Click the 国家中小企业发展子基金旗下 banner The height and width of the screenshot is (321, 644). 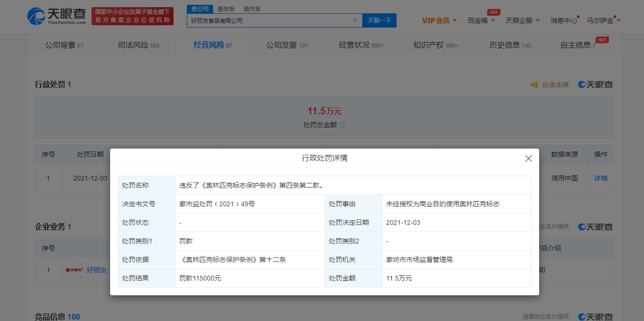click(133, 16)
